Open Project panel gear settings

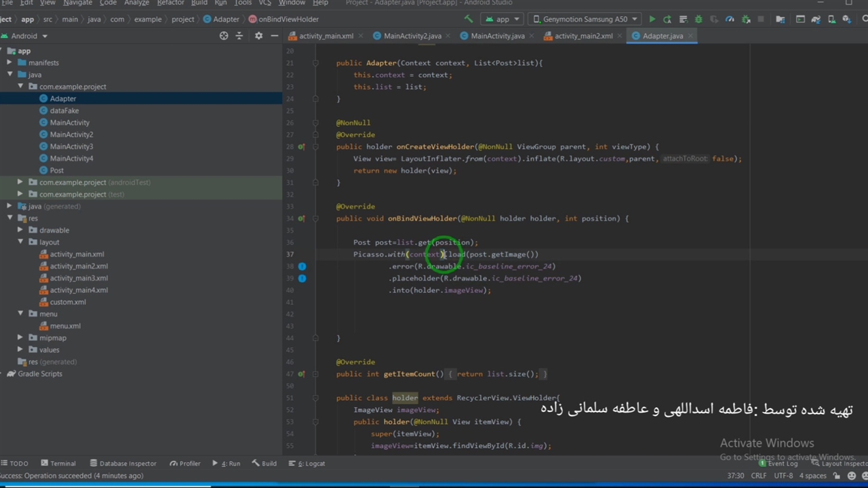click(258, 36)
